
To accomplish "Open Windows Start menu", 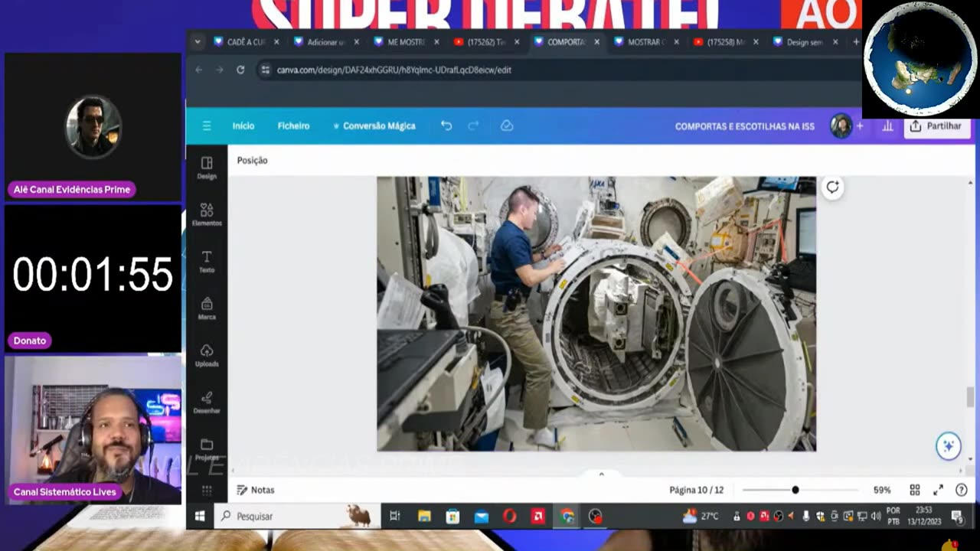I will pyautogui.click(x=199, y=517).
